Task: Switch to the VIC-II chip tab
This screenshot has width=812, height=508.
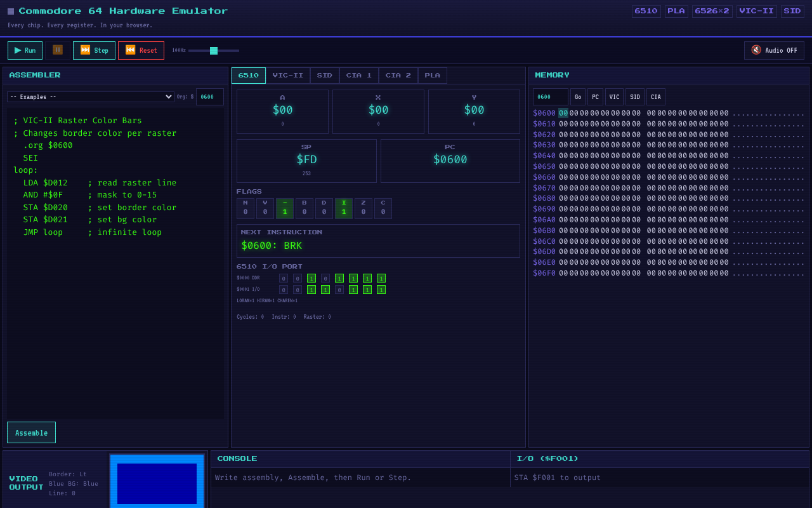Action: [x=288, y=76]
